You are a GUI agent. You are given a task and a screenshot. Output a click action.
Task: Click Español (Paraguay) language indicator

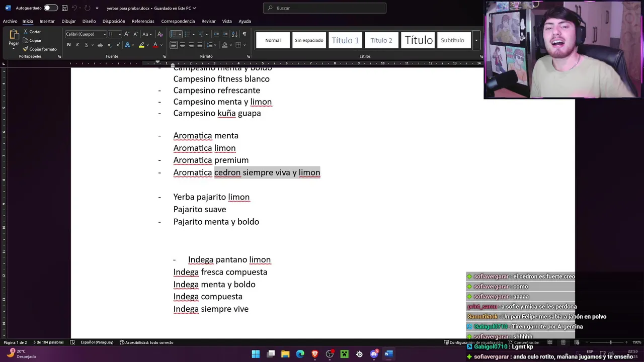click(x=97, y=342)
